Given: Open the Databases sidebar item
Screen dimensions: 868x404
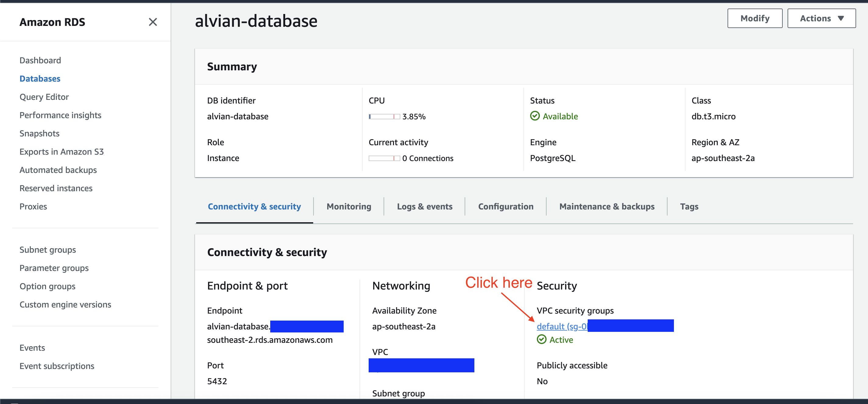Looking at the screenshot, I should [x=40, y=79].
